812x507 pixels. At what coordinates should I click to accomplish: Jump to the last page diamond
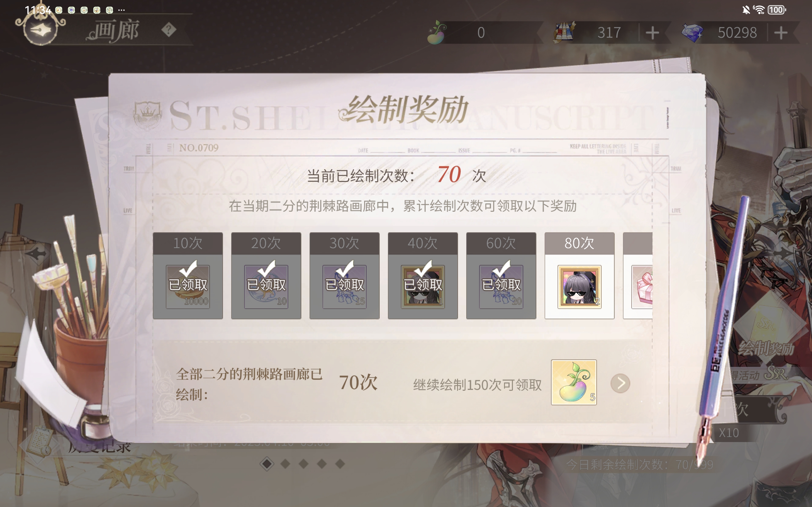[x=340, y=464]
